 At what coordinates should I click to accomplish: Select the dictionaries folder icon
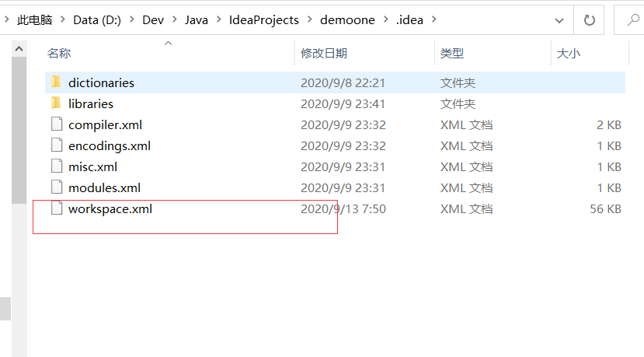[x=56, y=82]
